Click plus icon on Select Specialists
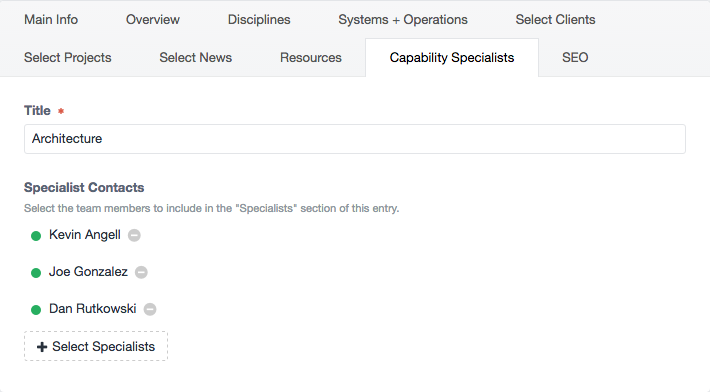 click(42, 347)
